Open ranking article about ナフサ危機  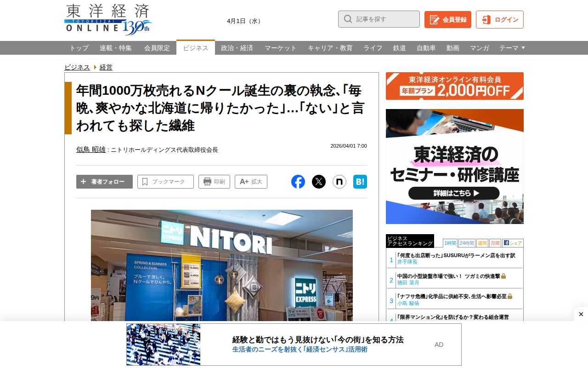[452, 296]
